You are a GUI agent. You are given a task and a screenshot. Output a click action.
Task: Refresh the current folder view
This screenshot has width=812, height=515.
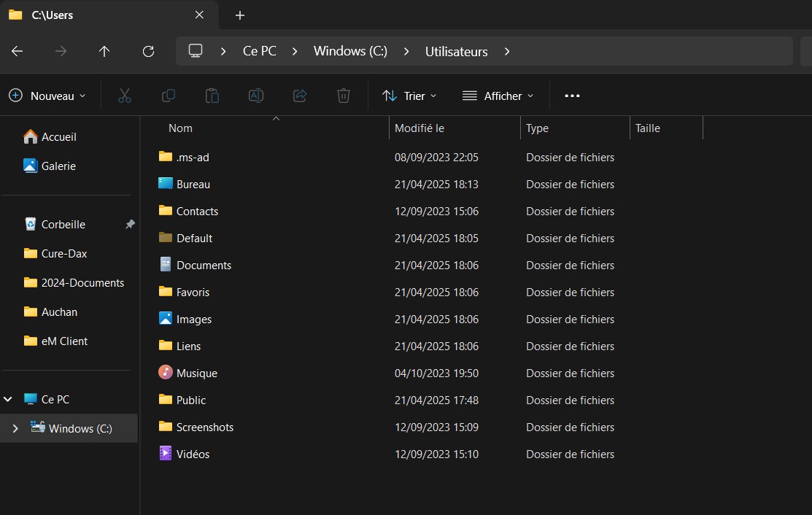148,51
